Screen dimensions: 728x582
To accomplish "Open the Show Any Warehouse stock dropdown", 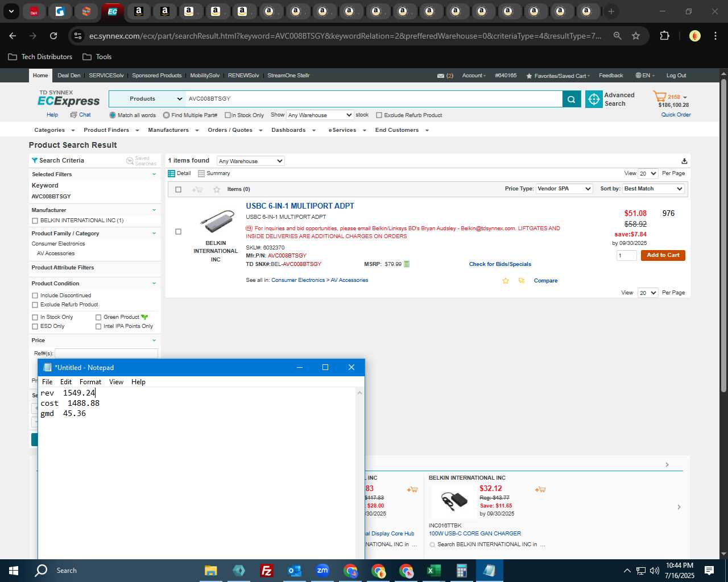I will pyautogui.click(x=320, y=115).
